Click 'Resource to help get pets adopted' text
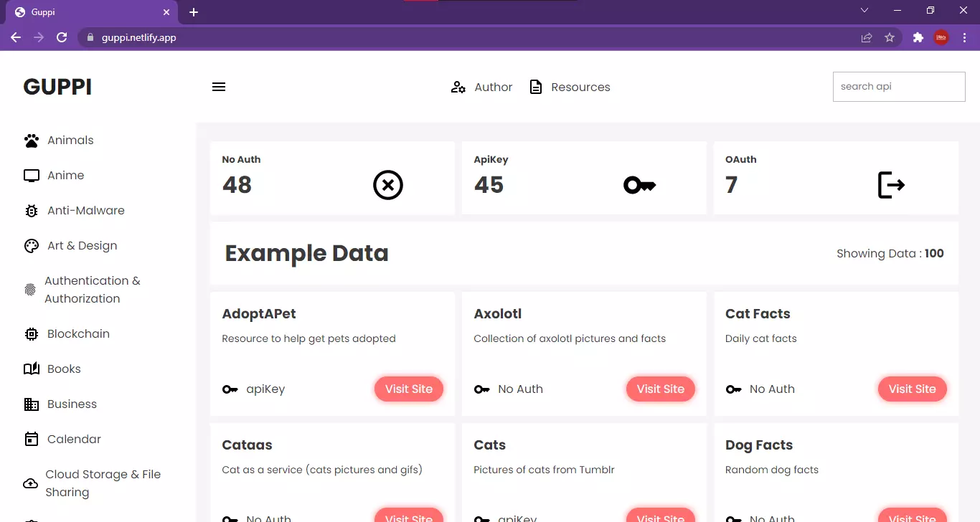The height and width of the screenshot is (522, 980). pos(308,339)
